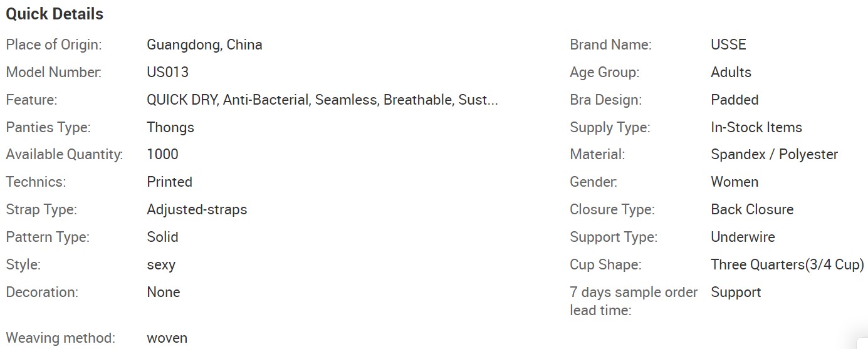The width and height of the screenshot is (868, 349).
Task: Click the Adults age group value
Action: [x=731, y=73]
